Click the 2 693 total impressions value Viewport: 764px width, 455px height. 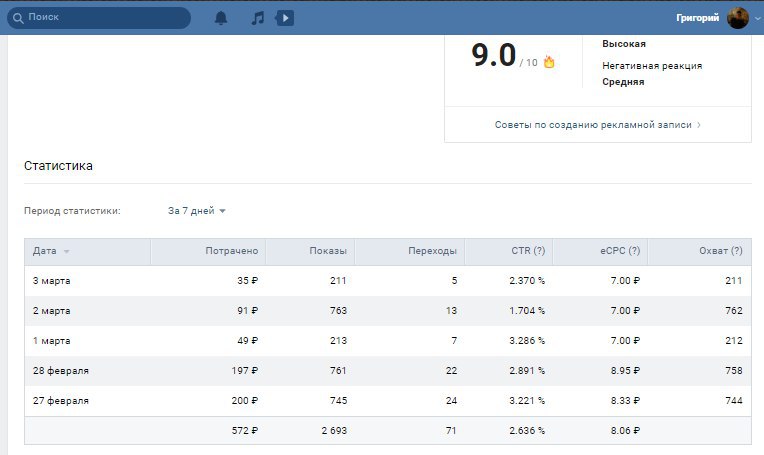334,431
